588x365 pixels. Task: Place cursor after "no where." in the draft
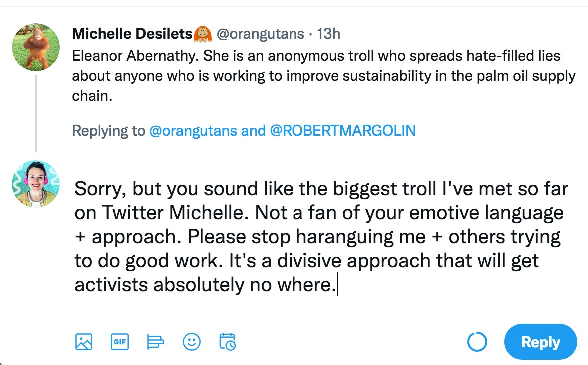tap(337, 285)
